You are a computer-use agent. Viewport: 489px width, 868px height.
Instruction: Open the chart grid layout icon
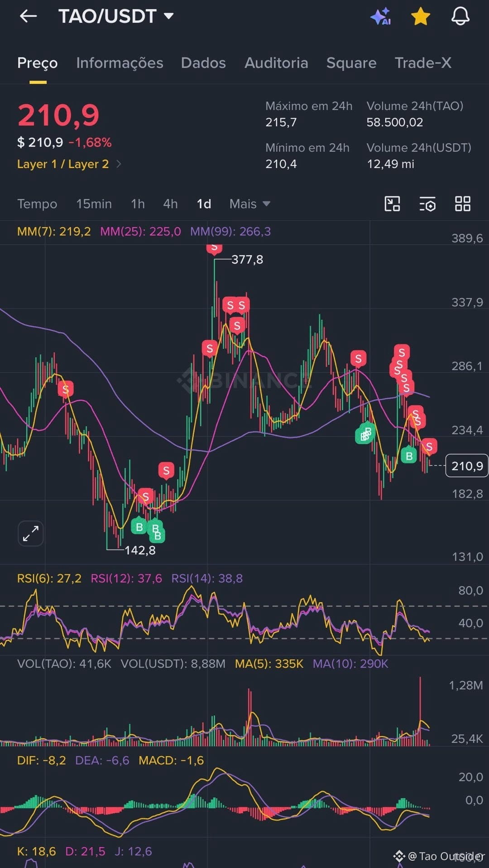463,204
